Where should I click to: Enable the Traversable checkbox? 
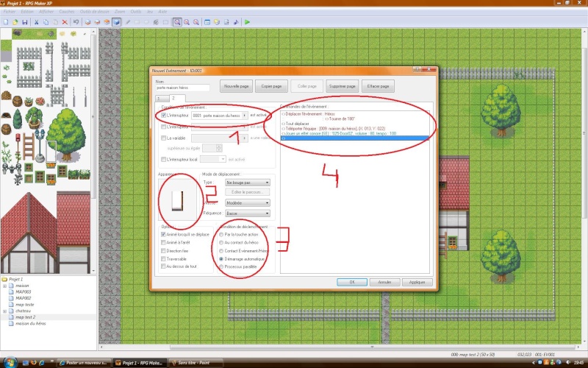[163, 259]
